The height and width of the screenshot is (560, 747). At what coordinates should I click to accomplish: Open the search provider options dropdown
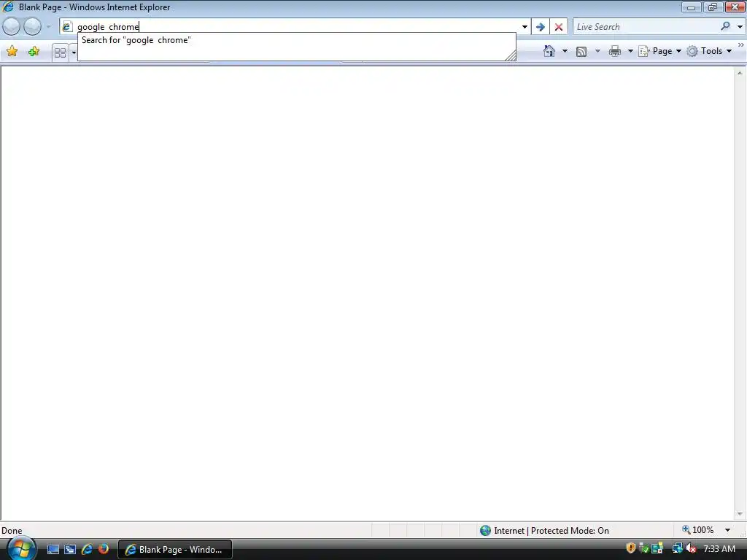pos(740,27)
